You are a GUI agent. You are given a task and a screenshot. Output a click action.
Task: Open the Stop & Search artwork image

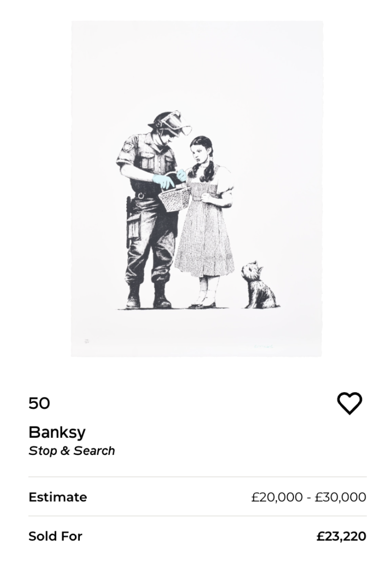point(196,189)
